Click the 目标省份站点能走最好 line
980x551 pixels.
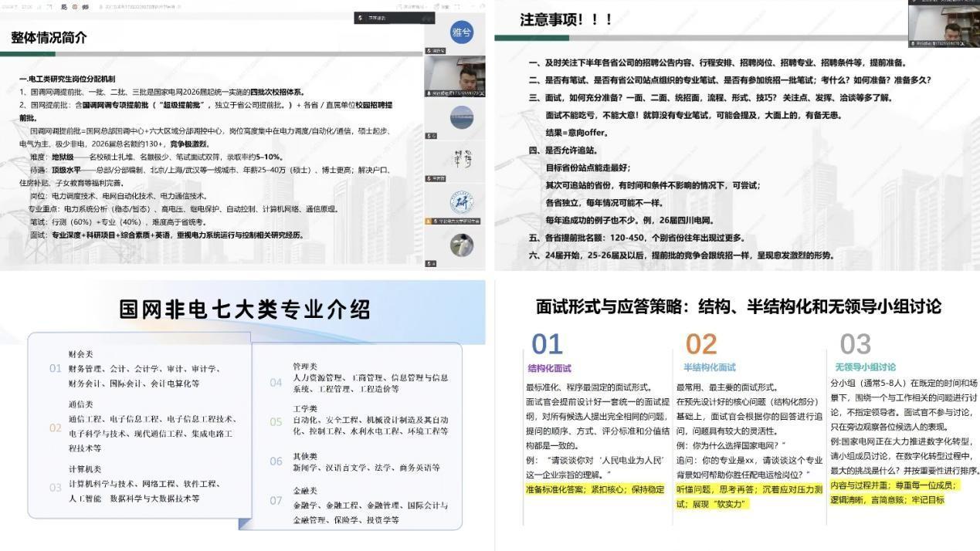(588, 167)
